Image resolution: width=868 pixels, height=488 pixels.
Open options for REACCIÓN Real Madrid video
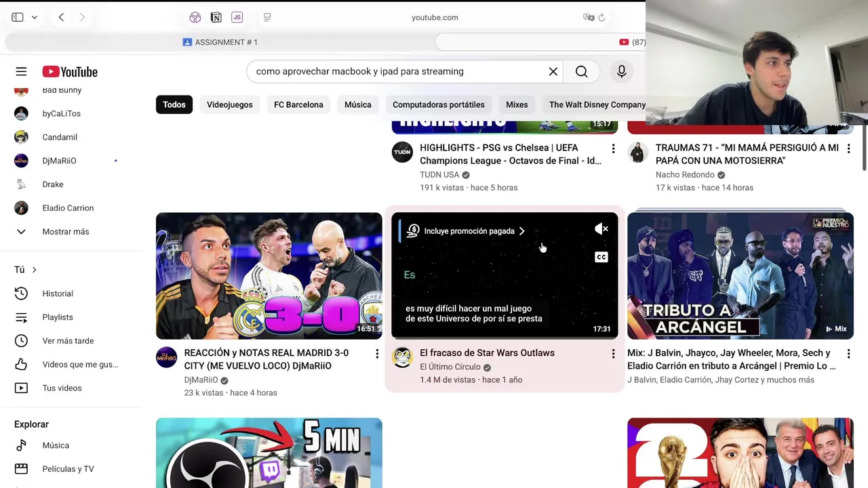pos(377,354)
